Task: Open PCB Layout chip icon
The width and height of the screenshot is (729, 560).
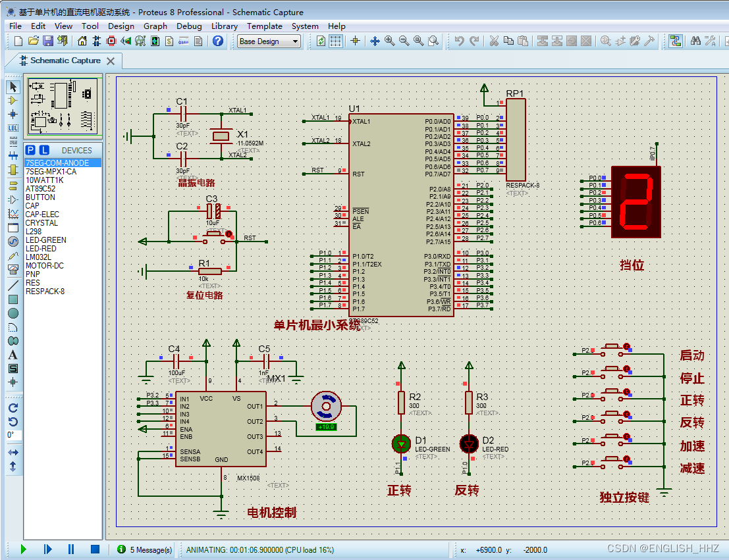Action: pyautogui.click(x=111, y=41)
